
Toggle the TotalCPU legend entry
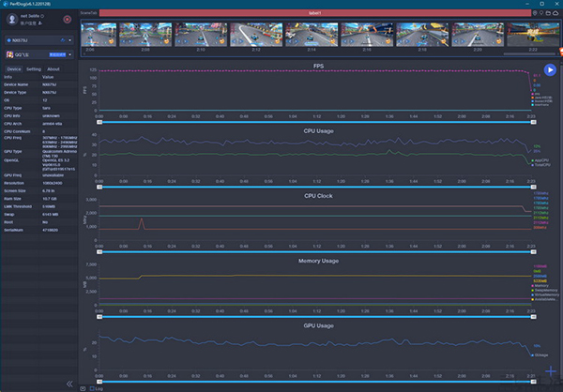(541, 164)
